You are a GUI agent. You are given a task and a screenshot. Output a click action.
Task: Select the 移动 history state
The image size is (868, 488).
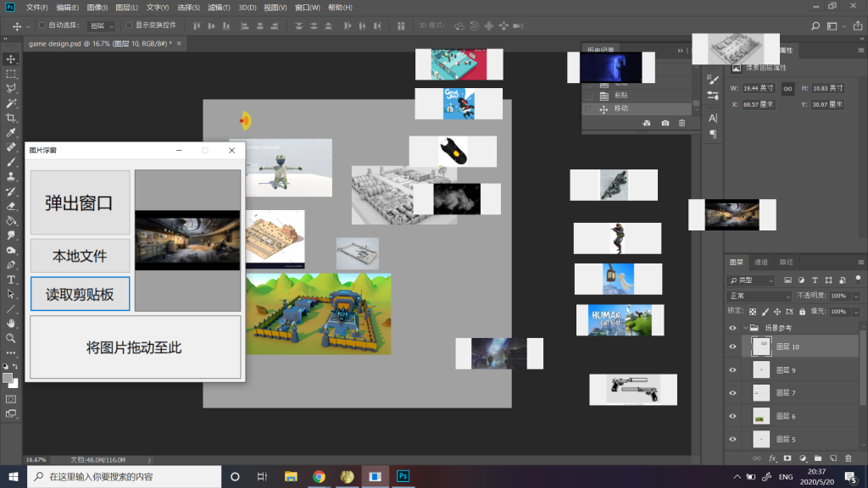coord(637,108)
